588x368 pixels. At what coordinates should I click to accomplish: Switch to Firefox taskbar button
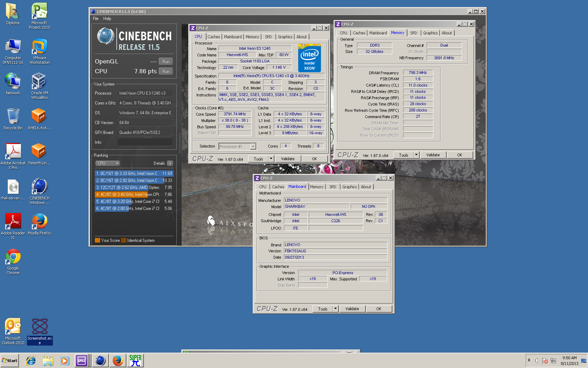pos(118,361)
